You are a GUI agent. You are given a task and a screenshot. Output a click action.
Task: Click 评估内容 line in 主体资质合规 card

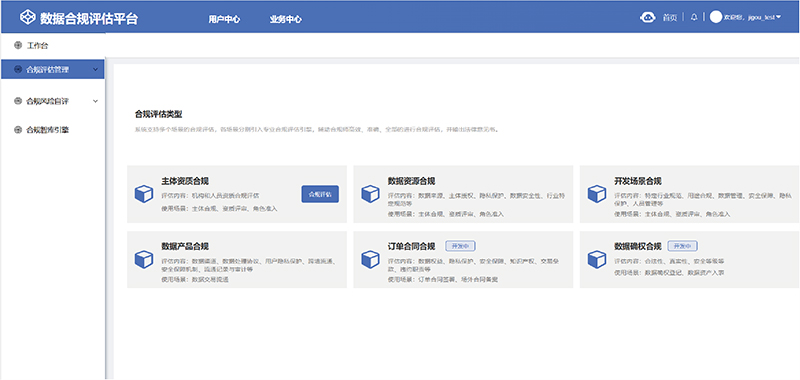(210, 195)
